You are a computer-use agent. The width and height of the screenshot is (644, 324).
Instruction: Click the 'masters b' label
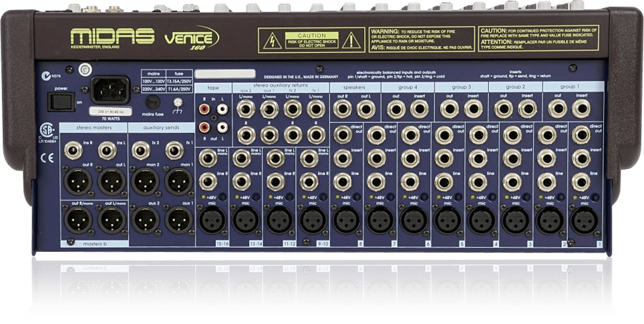[94, 244]
